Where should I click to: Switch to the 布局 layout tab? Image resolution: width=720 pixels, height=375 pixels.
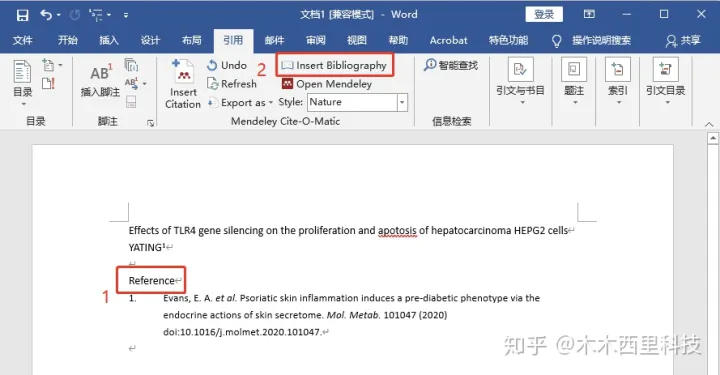click(x=191, y=40)
